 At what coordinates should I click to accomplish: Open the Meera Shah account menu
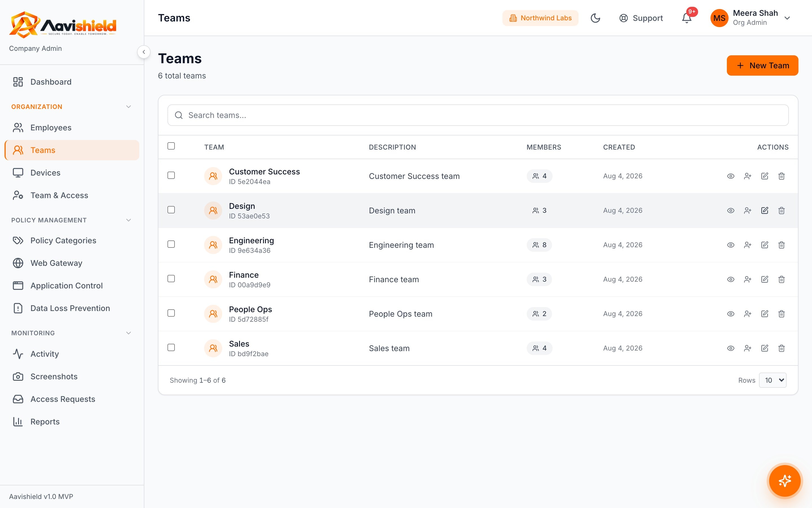pyautogui.click(x=751, y=18)
